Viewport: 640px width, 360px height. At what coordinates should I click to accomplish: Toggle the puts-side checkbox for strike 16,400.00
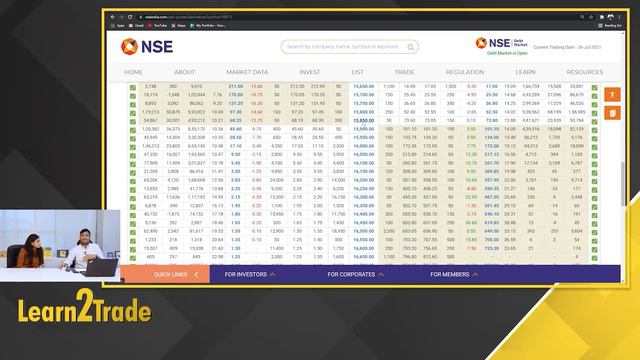pyautogui.click(x=594, y=215)
